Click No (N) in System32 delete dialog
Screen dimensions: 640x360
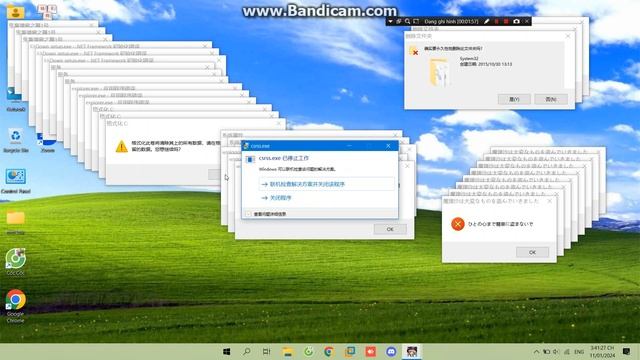click(x=551, y=99)
